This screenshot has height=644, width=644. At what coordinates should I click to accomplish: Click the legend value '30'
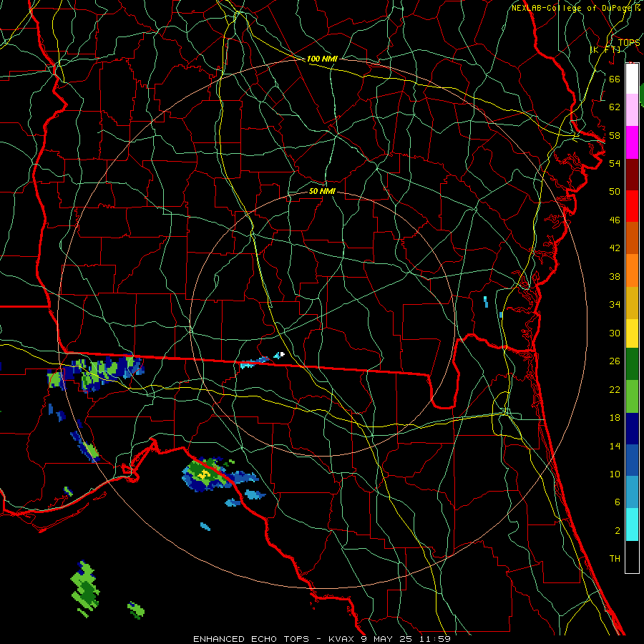615,333
